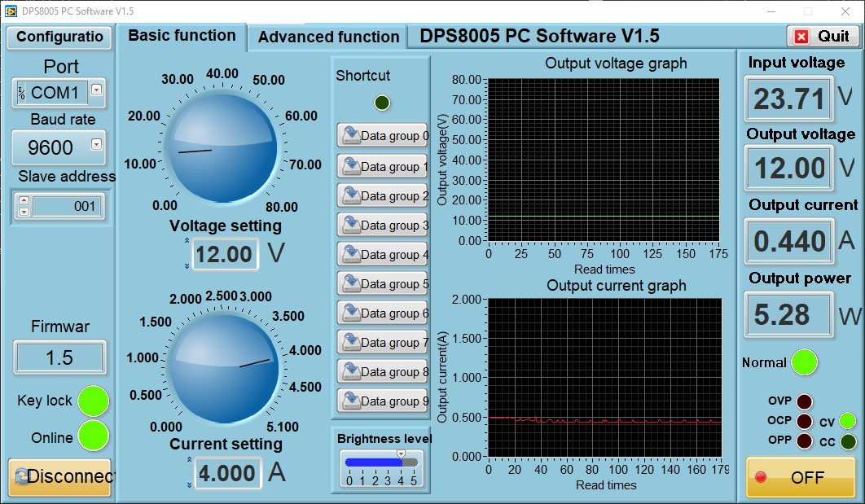The image size is (865, 504).
Task: Switch to the Basic function tab
Action: click(x=182, y=36)
